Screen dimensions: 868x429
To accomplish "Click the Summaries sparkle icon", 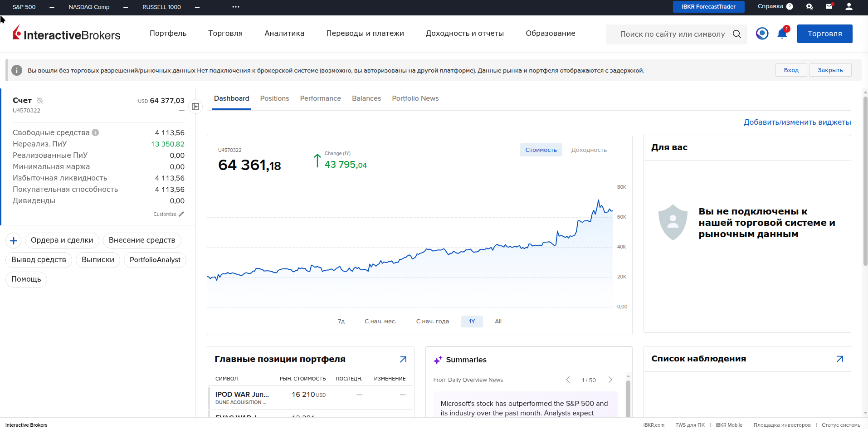I will 438,360.
